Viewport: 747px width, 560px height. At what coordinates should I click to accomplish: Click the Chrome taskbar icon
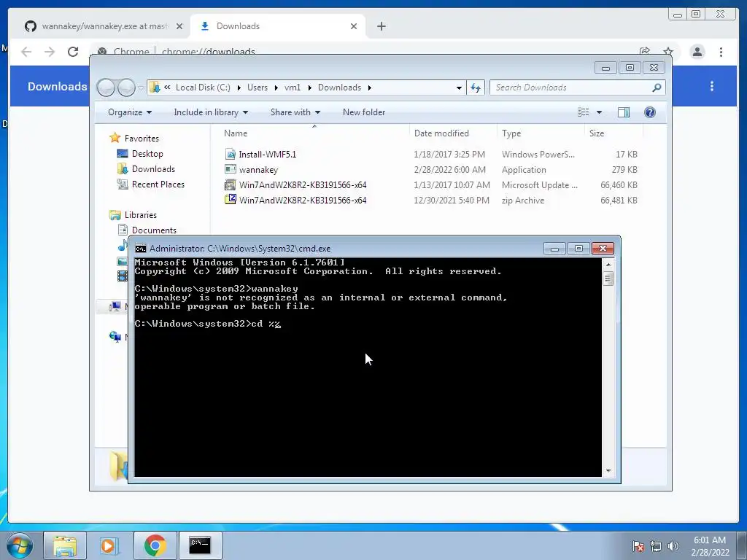coord(155,545)
